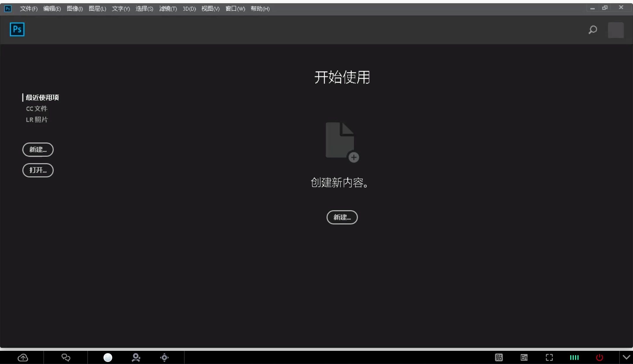
Task: Click the user profile icon in bottom bar
Action: click(136, 358)
